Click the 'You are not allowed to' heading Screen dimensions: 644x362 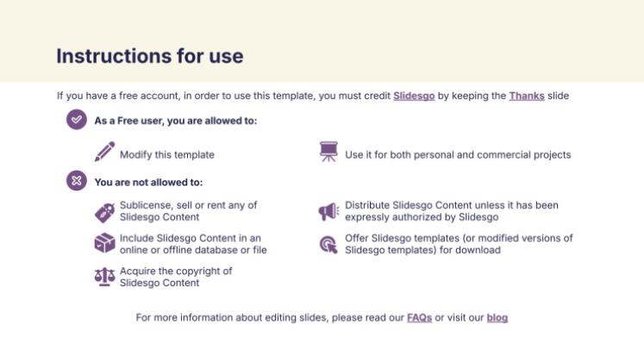click(x=148, y=182)
